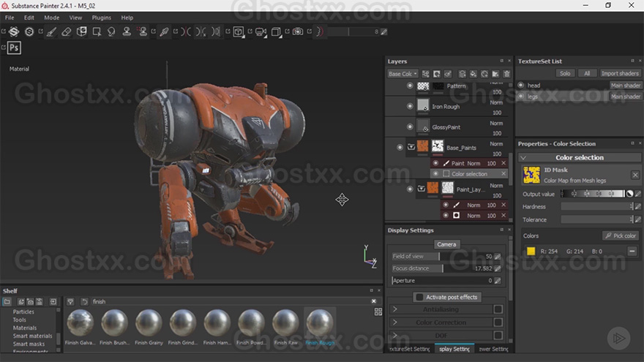Click Import shaders button
Image resolution: width=644 pixels, height=362 pixels.
click(620, 73)
